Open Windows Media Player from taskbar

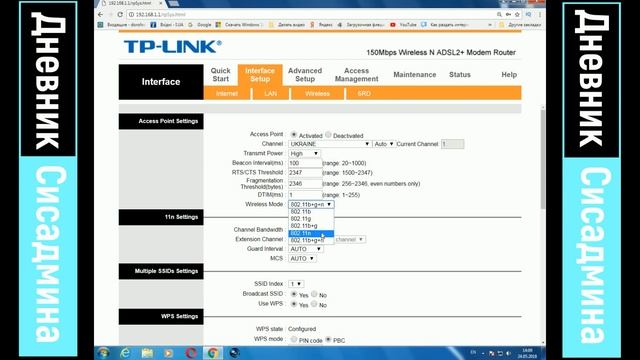click(169, 353)
